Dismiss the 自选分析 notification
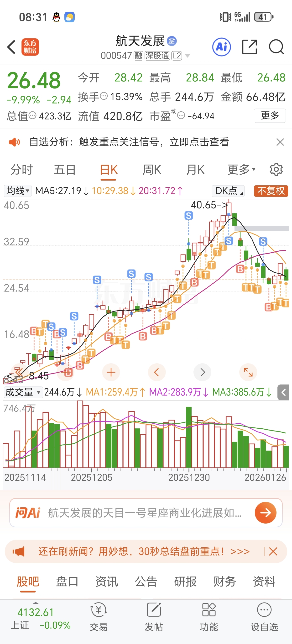The image size is (292, 644). point(280,142)
